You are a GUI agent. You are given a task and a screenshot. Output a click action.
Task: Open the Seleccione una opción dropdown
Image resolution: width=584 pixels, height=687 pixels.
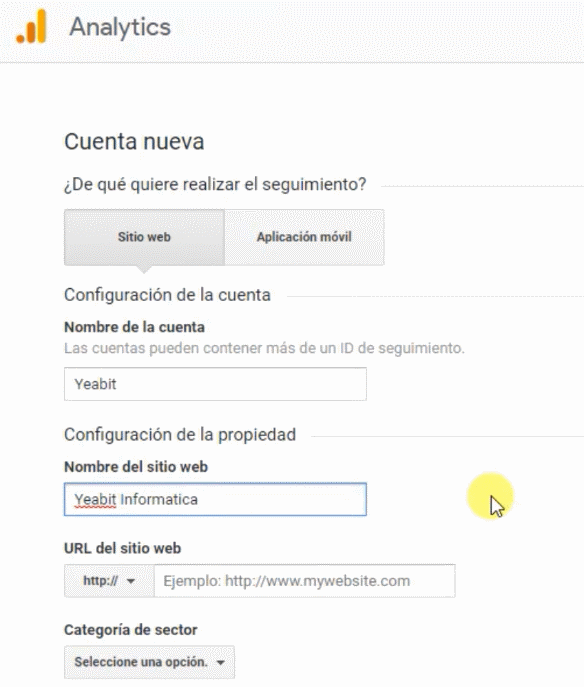pos(149,662)
